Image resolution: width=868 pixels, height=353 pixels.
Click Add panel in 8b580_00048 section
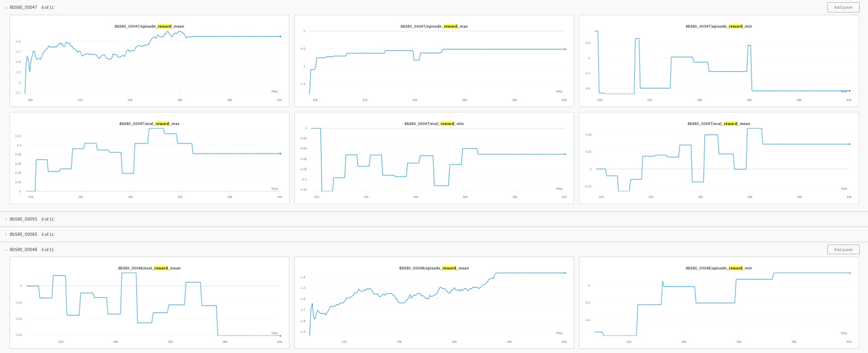point(843,250)
